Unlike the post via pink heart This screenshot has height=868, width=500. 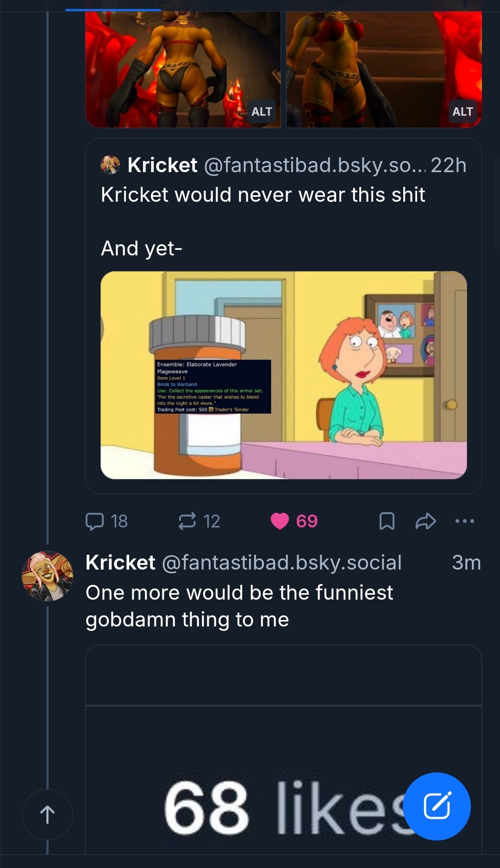point(280,521)
